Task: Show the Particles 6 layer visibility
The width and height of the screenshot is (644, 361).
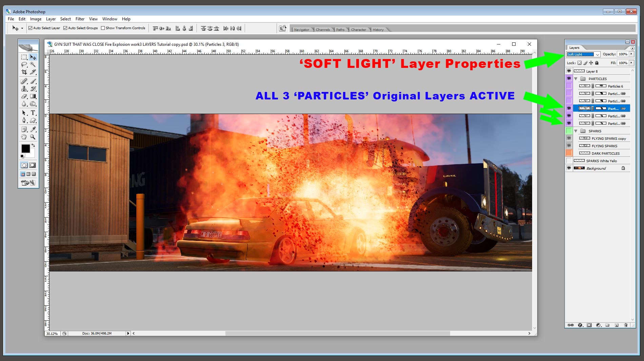Action: (x=569, y=86)
